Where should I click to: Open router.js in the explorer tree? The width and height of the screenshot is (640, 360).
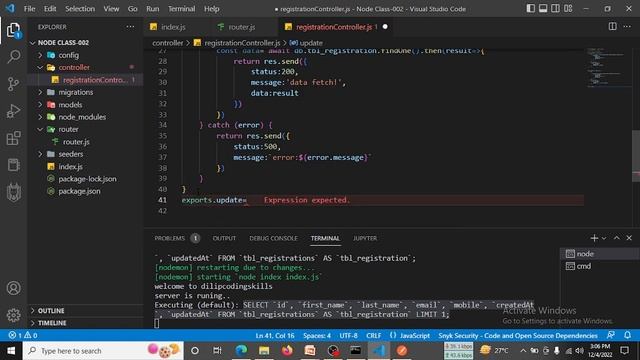pos(76,142)
